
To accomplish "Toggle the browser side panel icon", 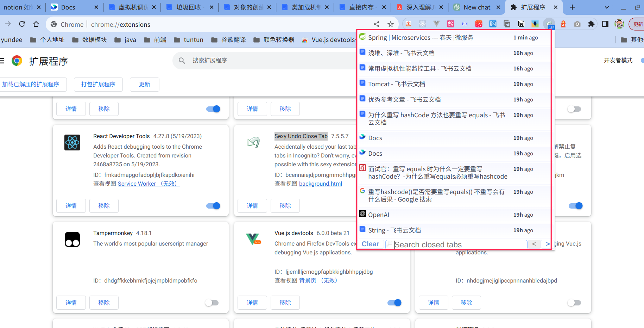I will [x=605, y=24].
